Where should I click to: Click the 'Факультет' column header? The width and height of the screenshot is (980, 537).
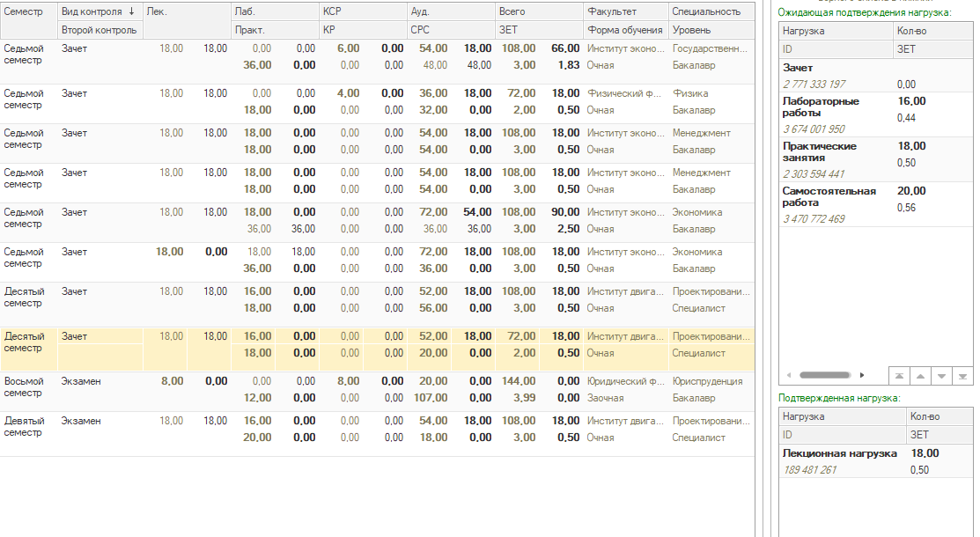(x=611, y=11)
